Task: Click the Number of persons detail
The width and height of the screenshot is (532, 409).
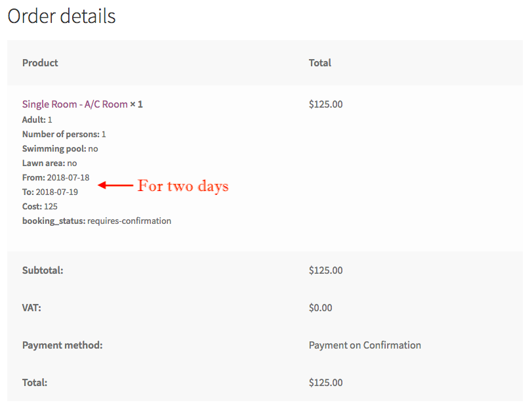Action: [64, 135]
